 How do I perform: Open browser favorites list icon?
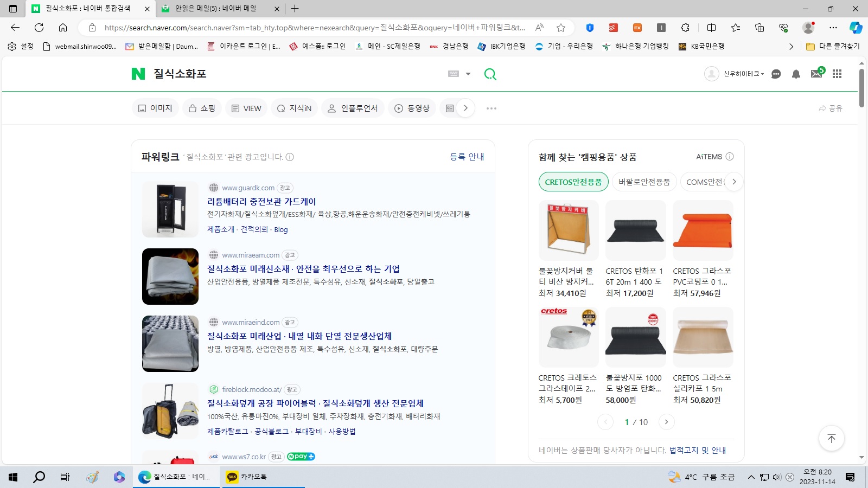pyautogui.click(x=736, y=28)
